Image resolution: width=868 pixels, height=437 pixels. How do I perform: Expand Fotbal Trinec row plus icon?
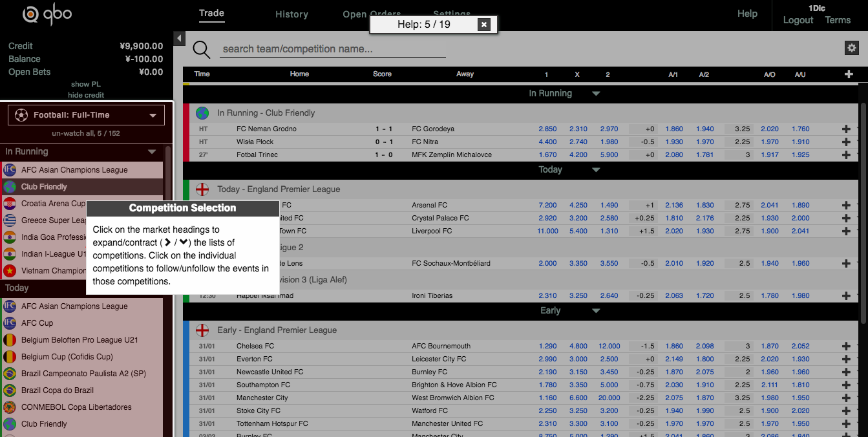[x=847, y=155]
